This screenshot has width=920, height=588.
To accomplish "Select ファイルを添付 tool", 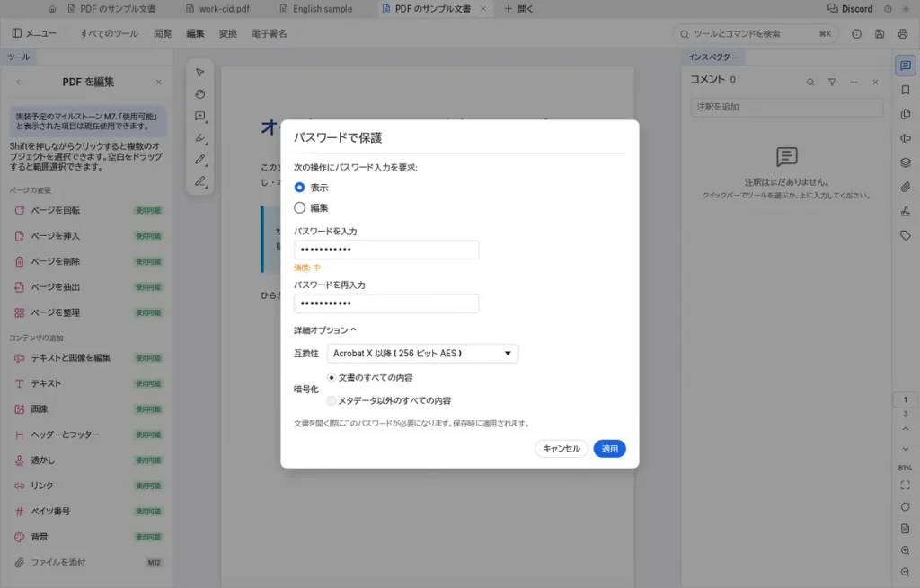I will pos(88,562).
